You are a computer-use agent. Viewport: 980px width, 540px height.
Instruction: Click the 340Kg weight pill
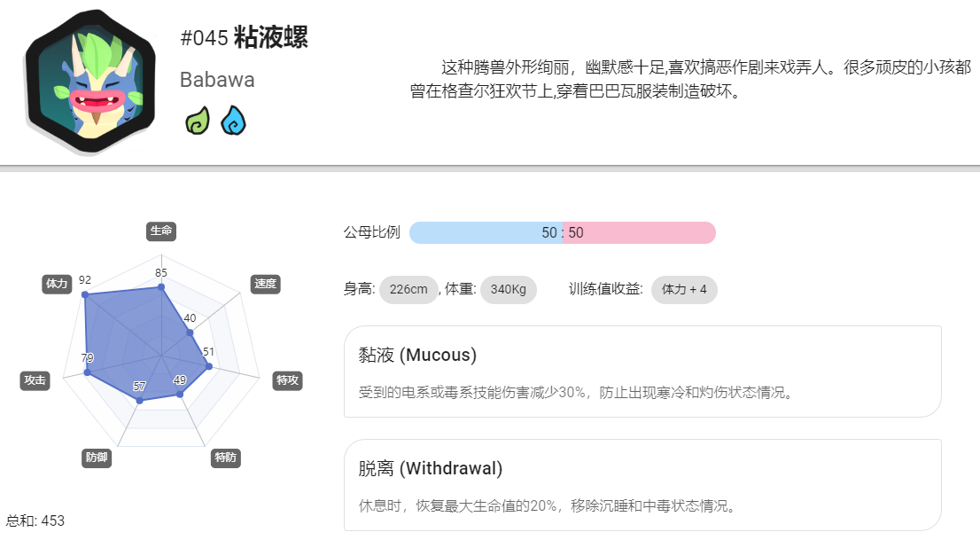pos(508,290)
